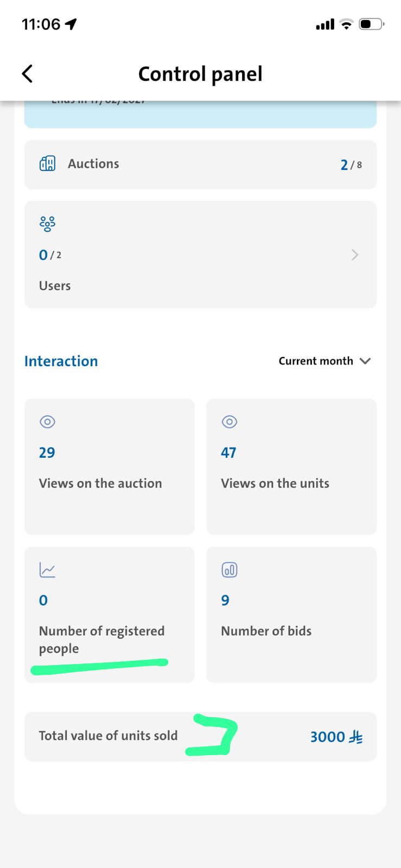Go back using the header arrow
Screen dimensions: 401x868
click(27, 74)
